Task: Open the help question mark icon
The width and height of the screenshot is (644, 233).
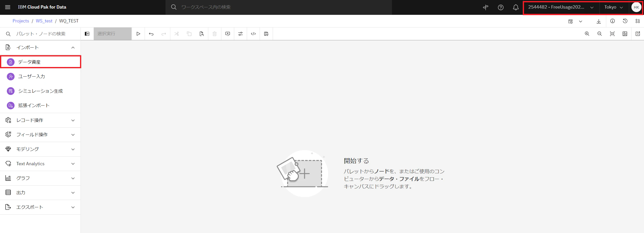Action: pyautogui.click(x=501, y=7)
